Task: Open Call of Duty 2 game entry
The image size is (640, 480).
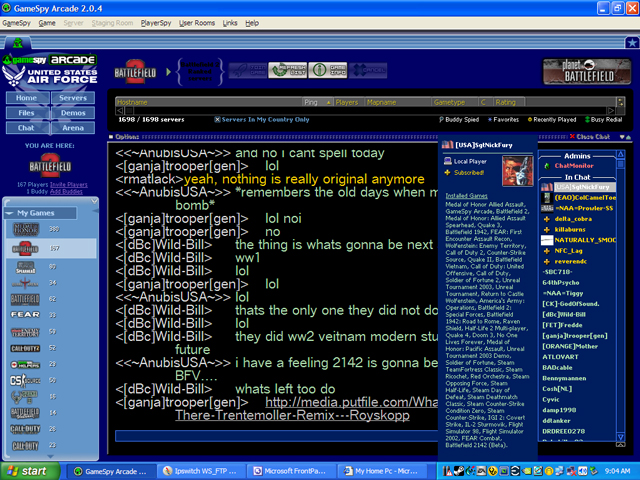Action: coord(25,348)
